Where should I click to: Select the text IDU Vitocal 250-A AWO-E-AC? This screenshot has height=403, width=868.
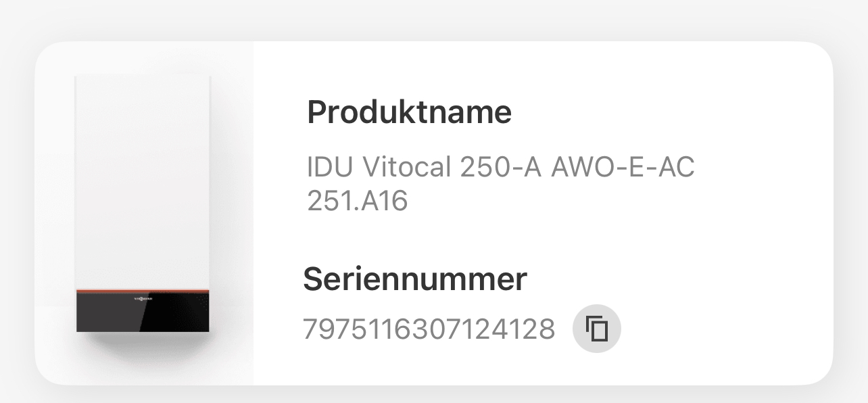click(x=500, y=168)
